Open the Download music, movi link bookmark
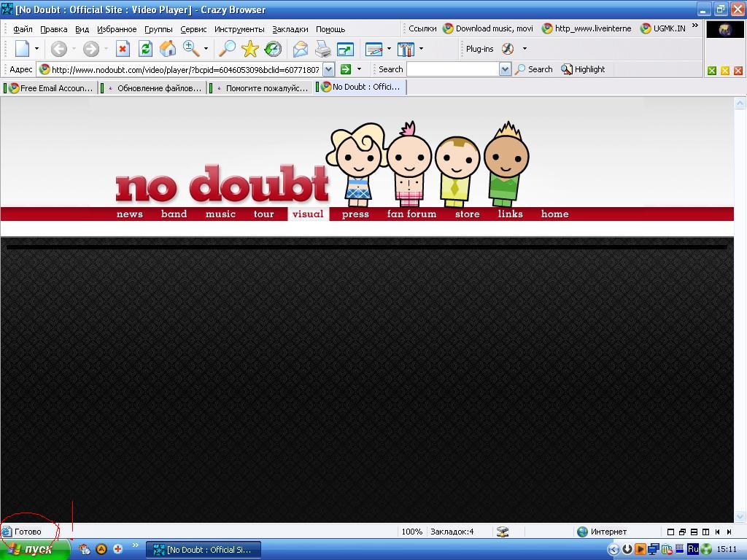The image size is (747, 560). [488, 28]
